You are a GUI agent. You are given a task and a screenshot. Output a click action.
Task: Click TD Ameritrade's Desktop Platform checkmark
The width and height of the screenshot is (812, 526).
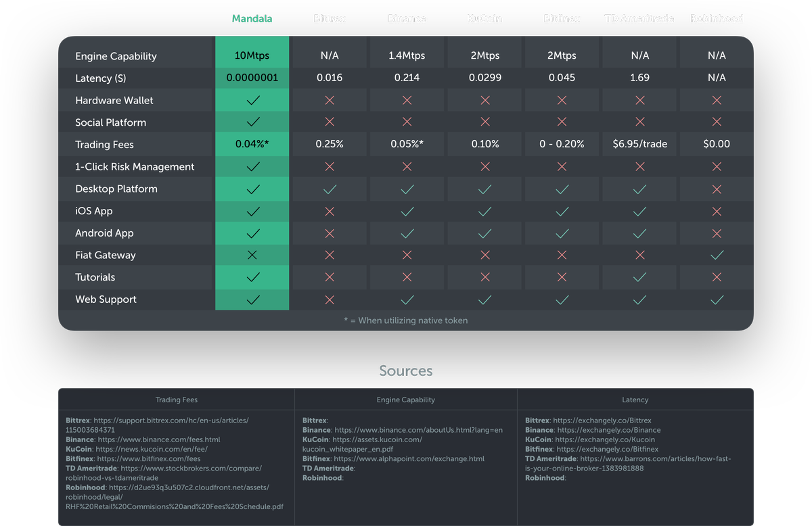point(639,189)
